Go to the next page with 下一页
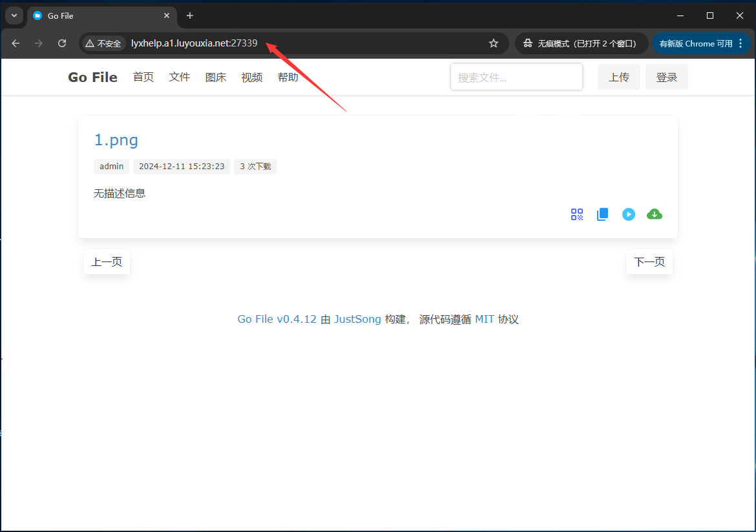Image resolution: width=756 pixels, height=532 pixels. click(649, 261)
